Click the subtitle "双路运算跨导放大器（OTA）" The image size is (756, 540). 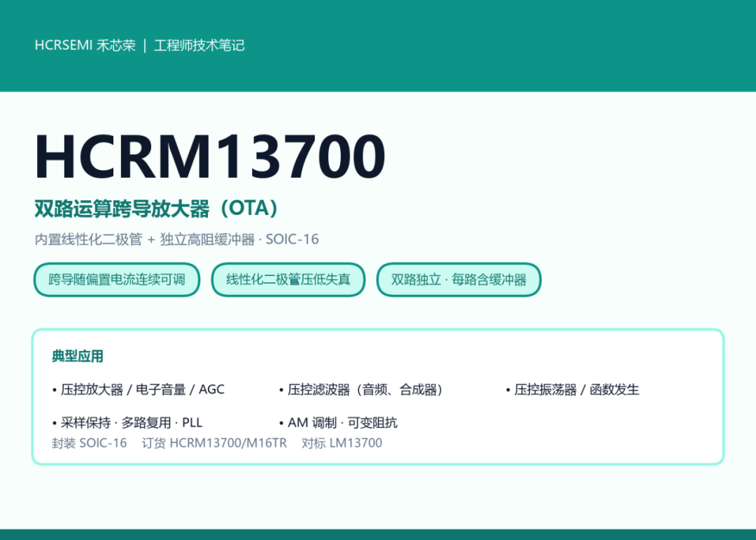point(157,209)
